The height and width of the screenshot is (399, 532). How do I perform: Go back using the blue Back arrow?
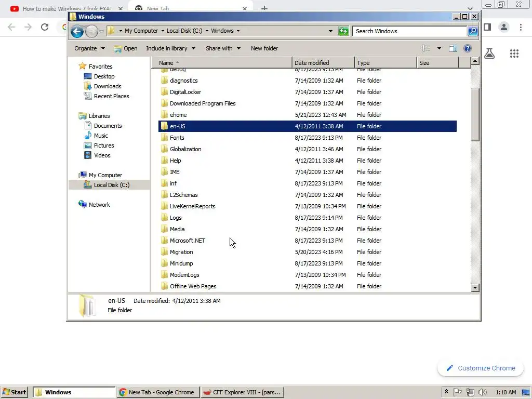point(77,31)
